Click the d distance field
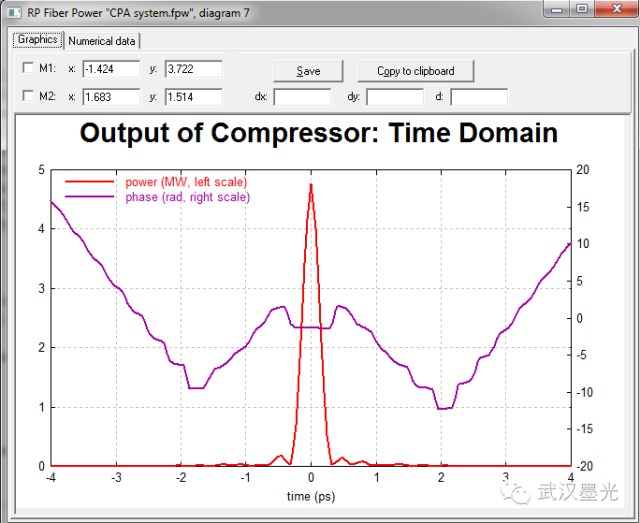640x523 pixels. point(478,97)
